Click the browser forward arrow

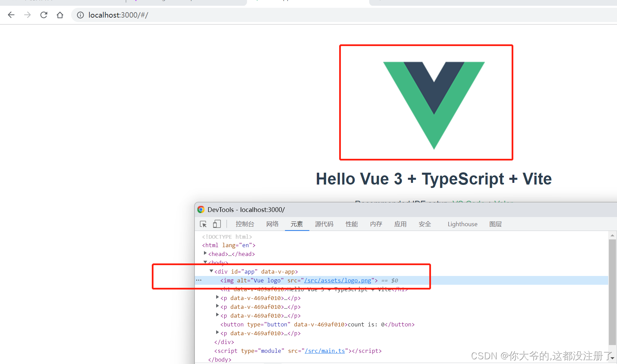coord(27,15)
